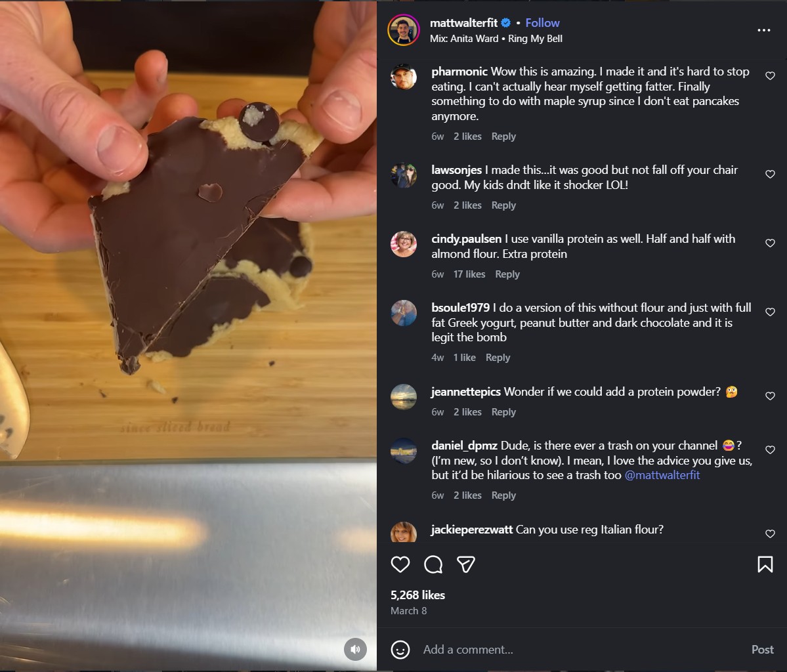The image size is (787, 672).
Task: View who liked lawsonjes's comment via '2 likes'
Action: pos(467,205)
